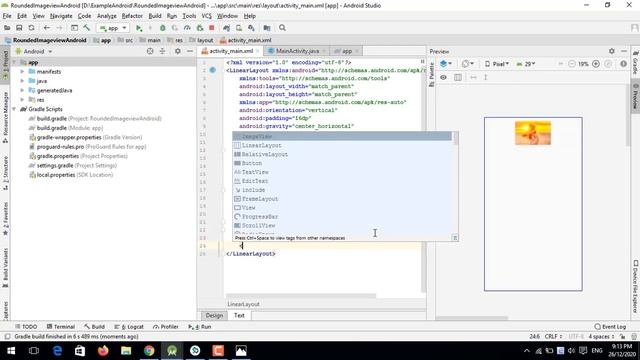The image size is (640, 360).
Task: Stop the app with the red square icon
Action: 211,28
